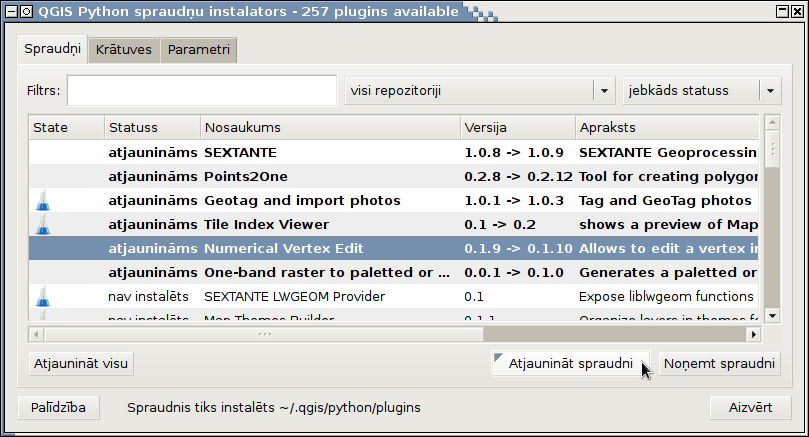Open help with the Palīdzība button
The height and width of the screenshot is (437, 809).
point(58,408)
